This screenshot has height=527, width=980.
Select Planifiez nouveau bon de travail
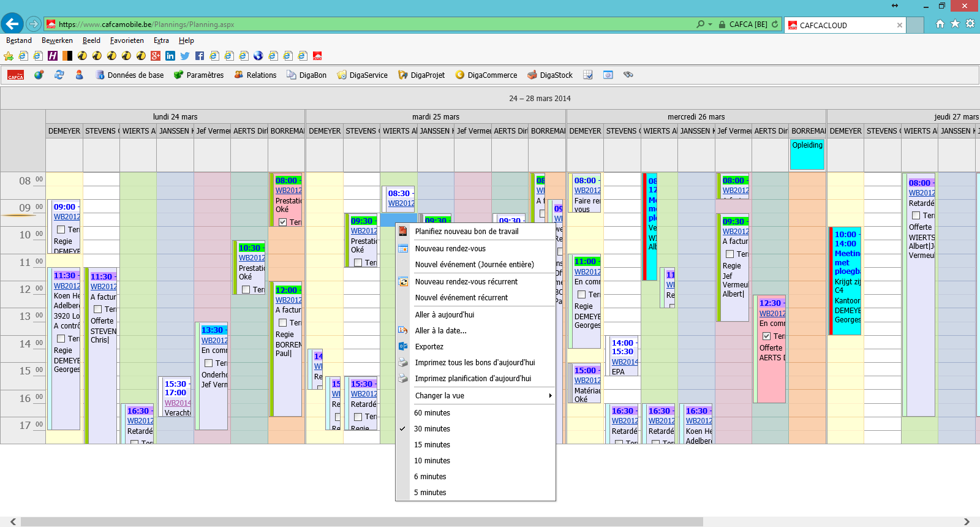point(475,232)
